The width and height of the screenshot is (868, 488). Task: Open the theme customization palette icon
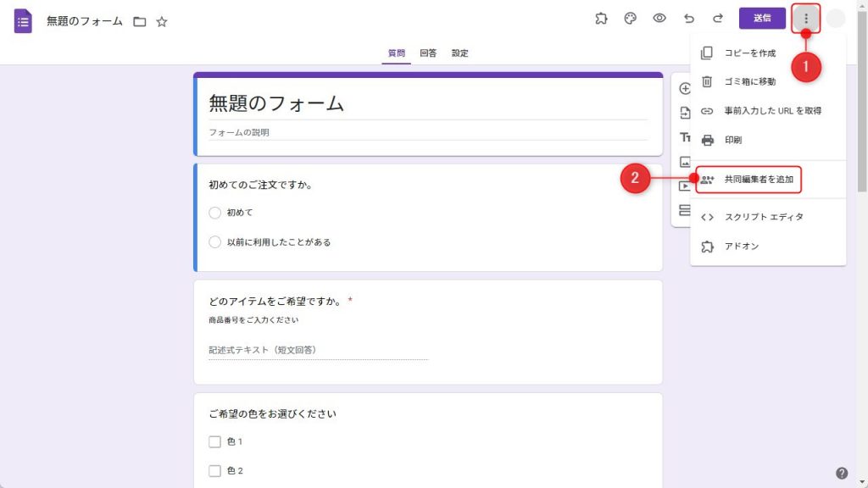click(x=630, y=19)
